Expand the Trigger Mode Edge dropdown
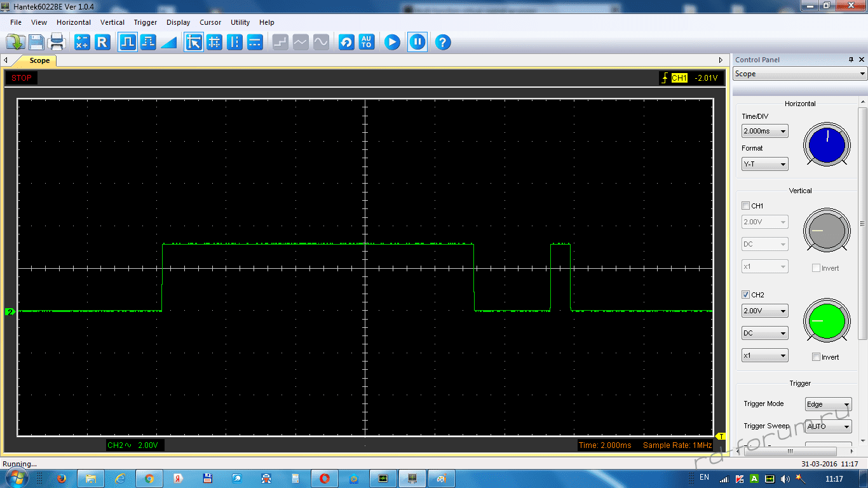The image size is (868, 488). tap(828, 405)
